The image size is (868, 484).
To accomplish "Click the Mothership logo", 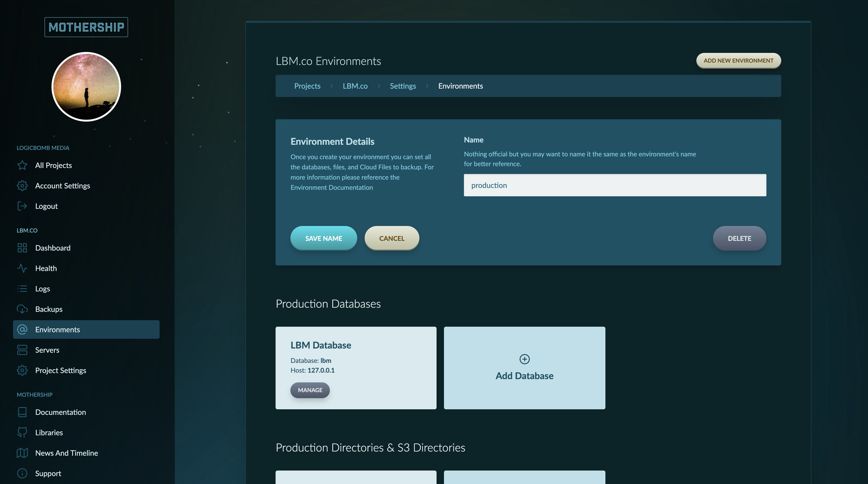I will (x=86, y=27).
